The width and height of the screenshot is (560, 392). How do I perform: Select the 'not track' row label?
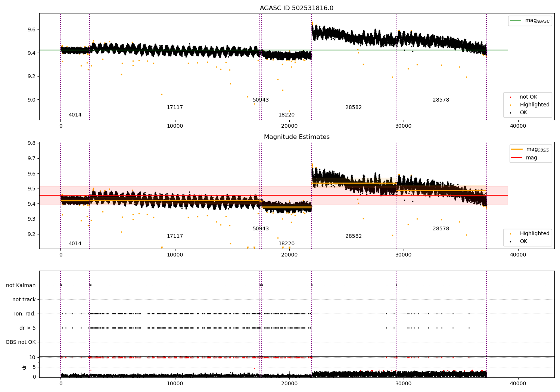24,300
